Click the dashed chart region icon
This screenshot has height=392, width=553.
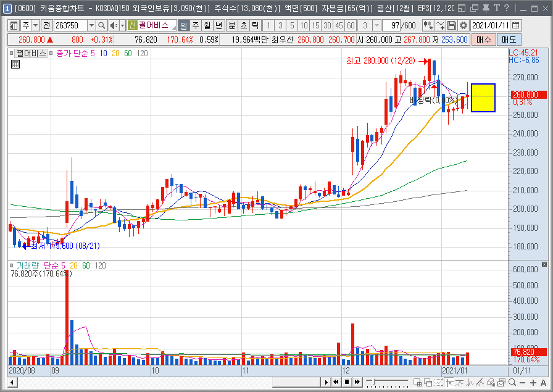click(x=438, y=383)
